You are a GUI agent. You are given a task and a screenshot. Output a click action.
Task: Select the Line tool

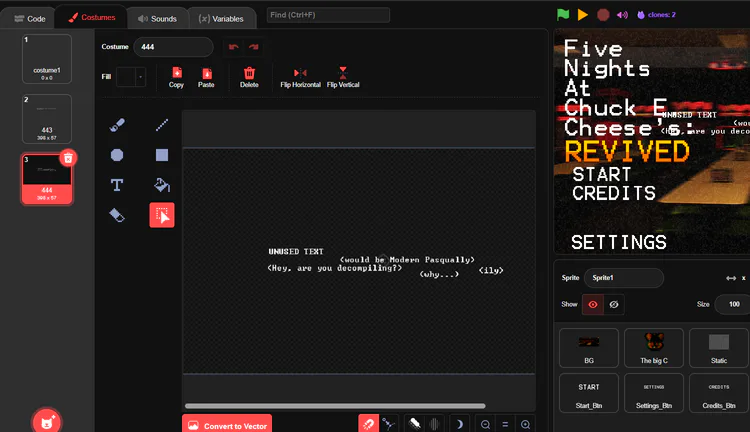[x=162, y=125]
